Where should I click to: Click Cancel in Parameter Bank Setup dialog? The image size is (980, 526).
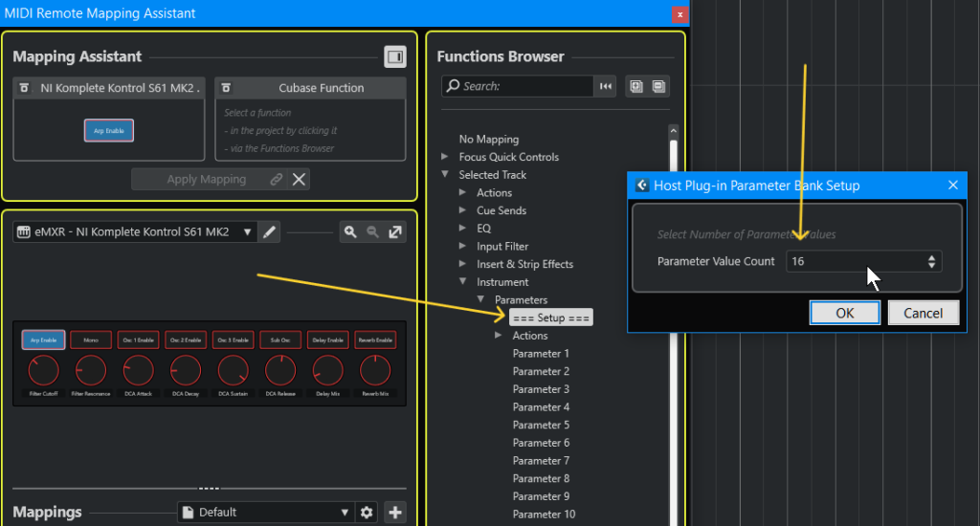tap(924, 313)
